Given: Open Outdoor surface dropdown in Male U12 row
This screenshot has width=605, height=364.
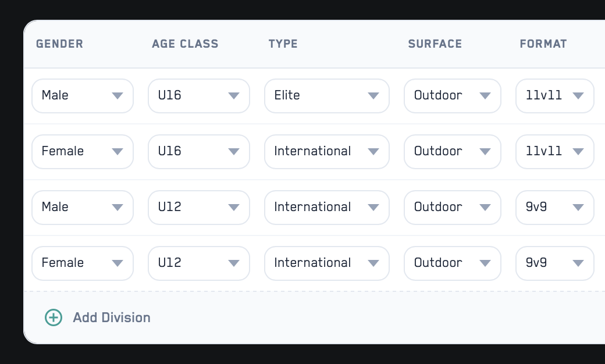Looking at the screenshot, I should pos(452,208).
